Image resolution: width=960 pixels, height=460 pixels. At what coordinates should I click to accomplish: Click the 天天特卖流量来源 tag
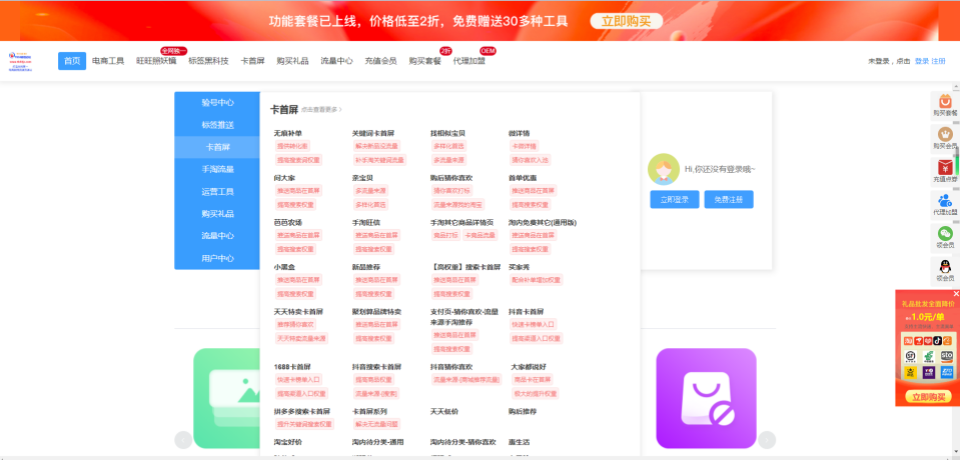coord(302,338)
